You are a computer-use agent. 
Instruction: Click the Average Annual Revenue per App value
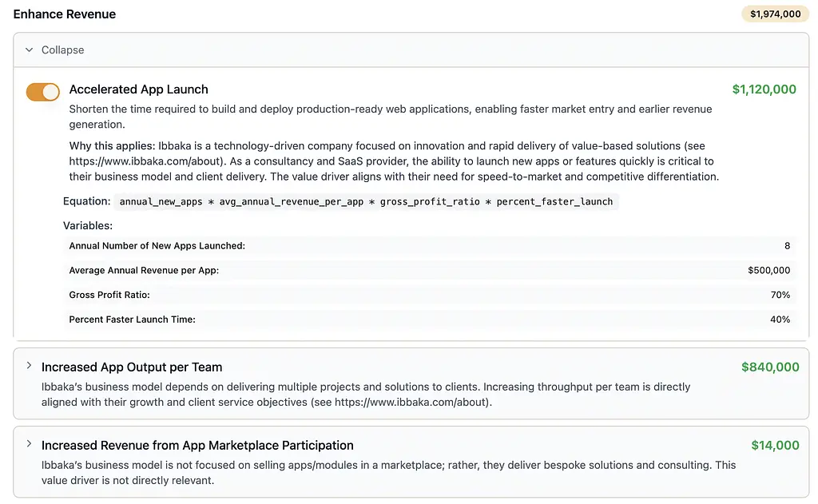768,271
